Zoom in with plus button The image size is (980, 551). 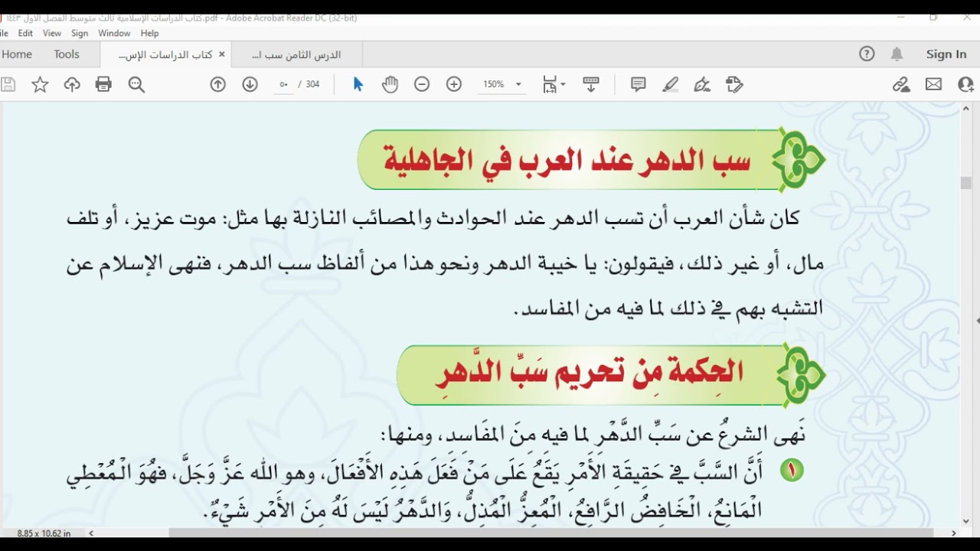(454, 85)
